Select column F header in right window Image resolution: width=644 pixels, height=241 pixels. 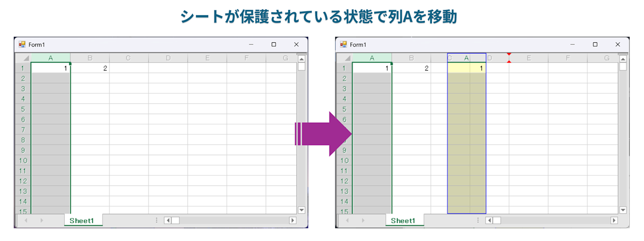click(x=568, y=58)
